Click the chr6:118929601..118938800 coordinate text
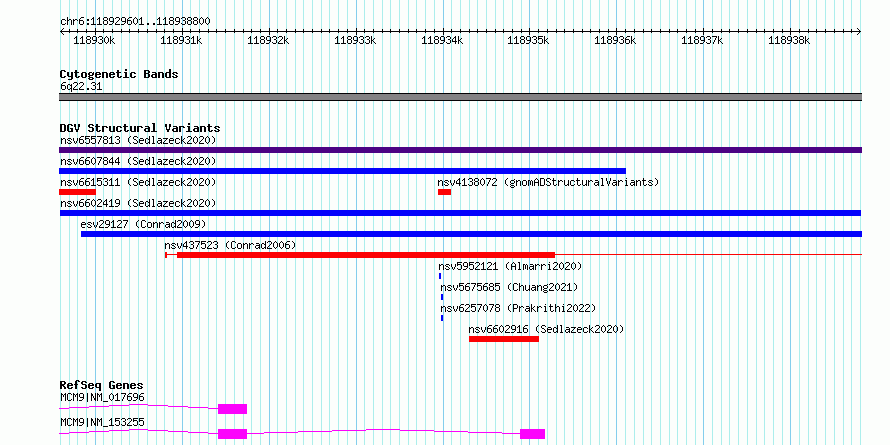This screenshot has height=445, width=890. [135, 22]
